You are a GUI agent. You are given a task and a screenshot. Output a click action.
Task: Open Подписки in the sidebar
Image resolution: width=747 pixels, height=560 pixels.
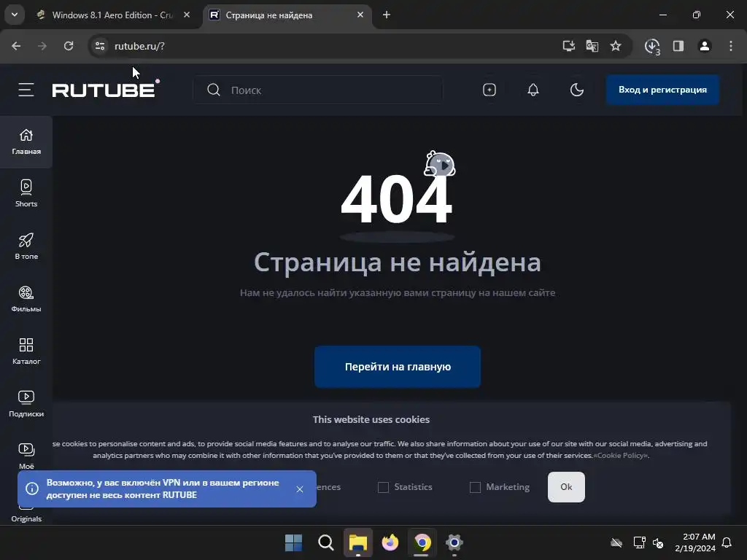coord(26,404)
